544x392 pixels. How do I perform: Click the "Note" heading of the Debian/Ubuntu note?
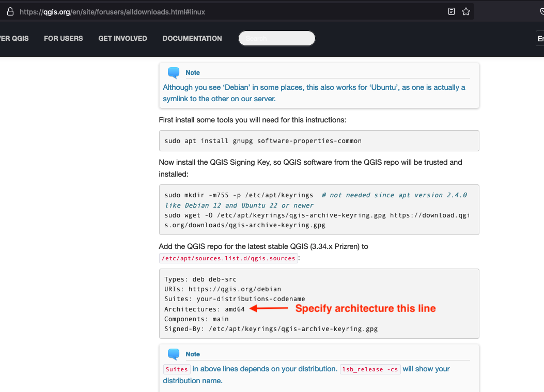point(193,72)
